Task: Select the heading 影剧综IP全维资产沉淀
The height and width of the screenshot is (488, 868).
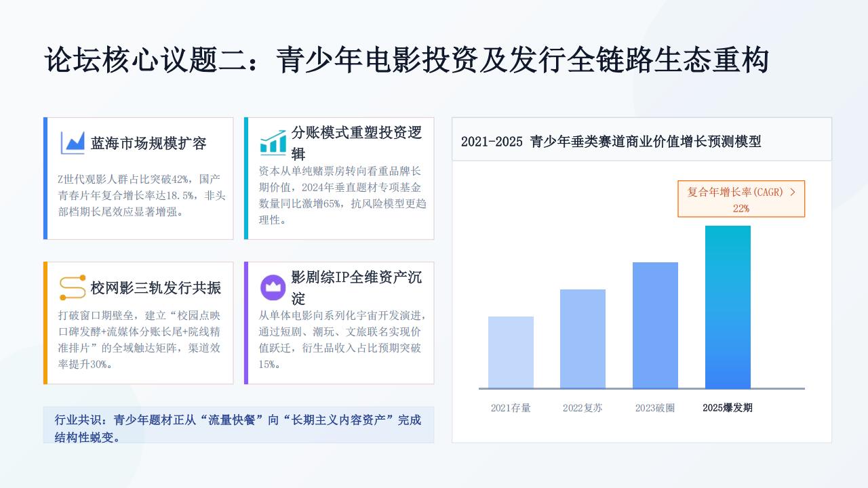Action: pyautogui.click(x=357, y=287)
